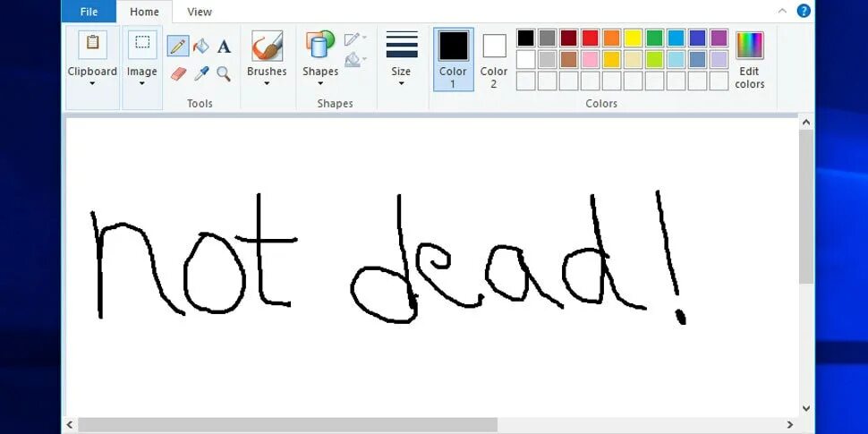Click the Shapes gallery icon
Screen dimensions: 868x434
pos(320,44)
